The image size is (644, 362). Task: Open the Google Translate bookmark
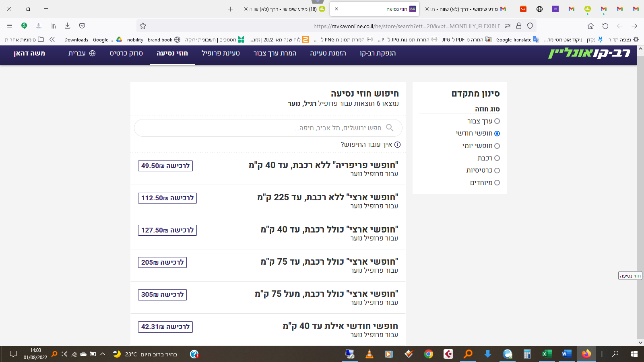point(518,39)
